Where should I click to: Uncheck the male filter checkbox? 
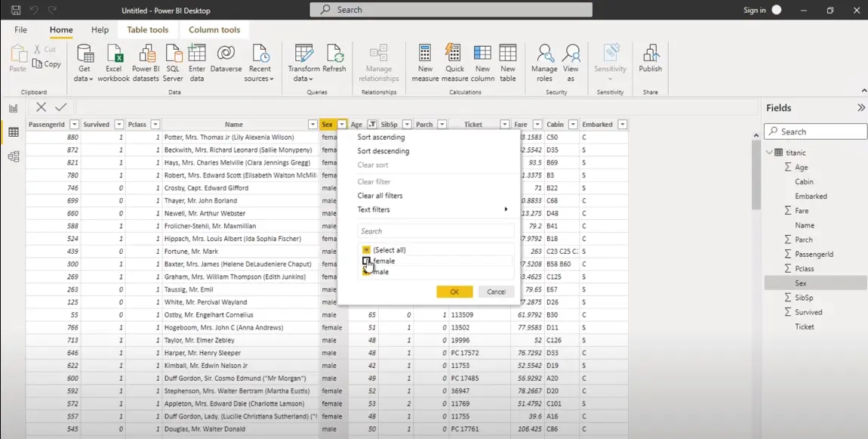pos(365,271)
